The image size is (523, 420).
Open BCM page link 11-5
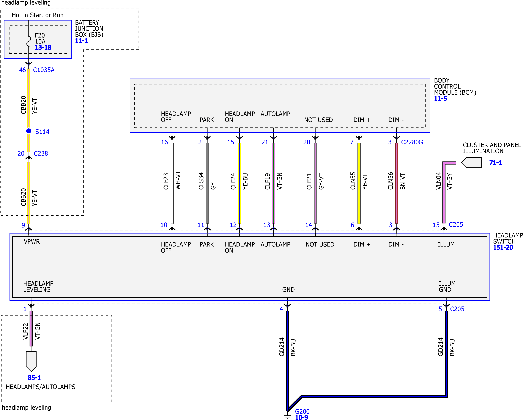click(x=441, y=99)
